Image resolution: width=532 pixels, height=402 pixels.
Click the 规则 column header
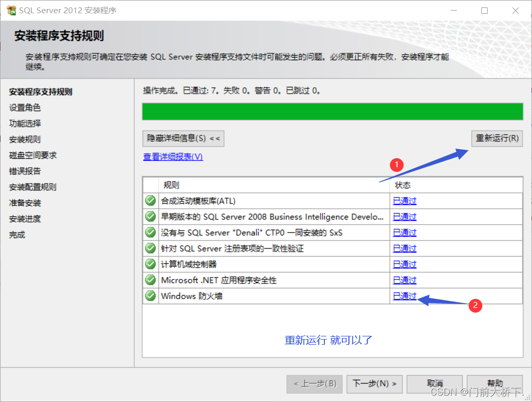[171, 185]
